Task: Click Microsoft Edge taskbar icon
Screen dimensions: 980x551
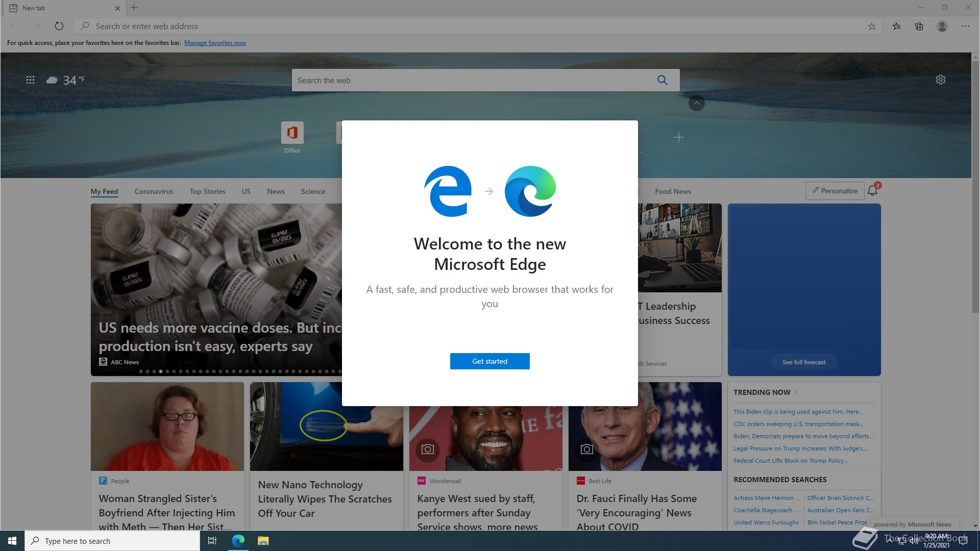Action: tap(238, 541)
